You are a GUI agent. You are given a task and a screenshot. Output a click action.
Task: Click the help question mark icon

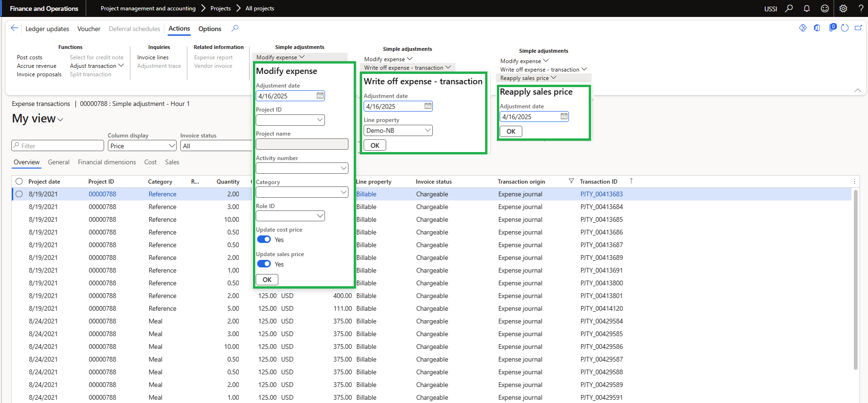point(861,8)
